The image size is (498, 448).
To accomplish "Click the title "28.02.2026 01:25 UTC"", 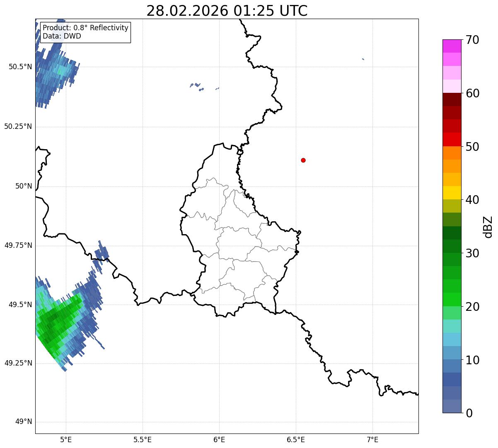I will (x=227, y=11).
